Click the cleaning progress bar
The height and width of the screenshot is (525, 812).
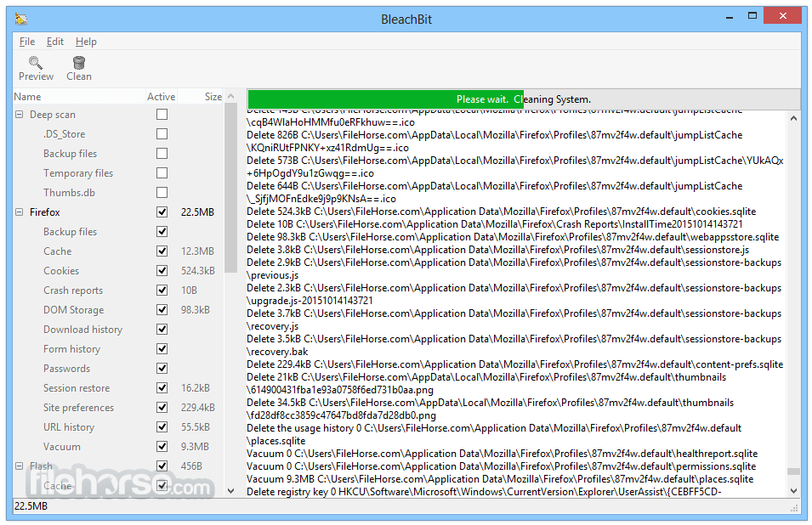pos(524,99)
